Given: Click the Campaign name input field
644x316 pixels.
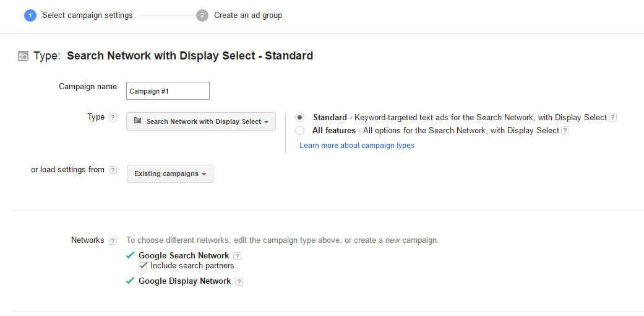Looking at the screenshot, I should pyautogui.click(x=168, y=91).
